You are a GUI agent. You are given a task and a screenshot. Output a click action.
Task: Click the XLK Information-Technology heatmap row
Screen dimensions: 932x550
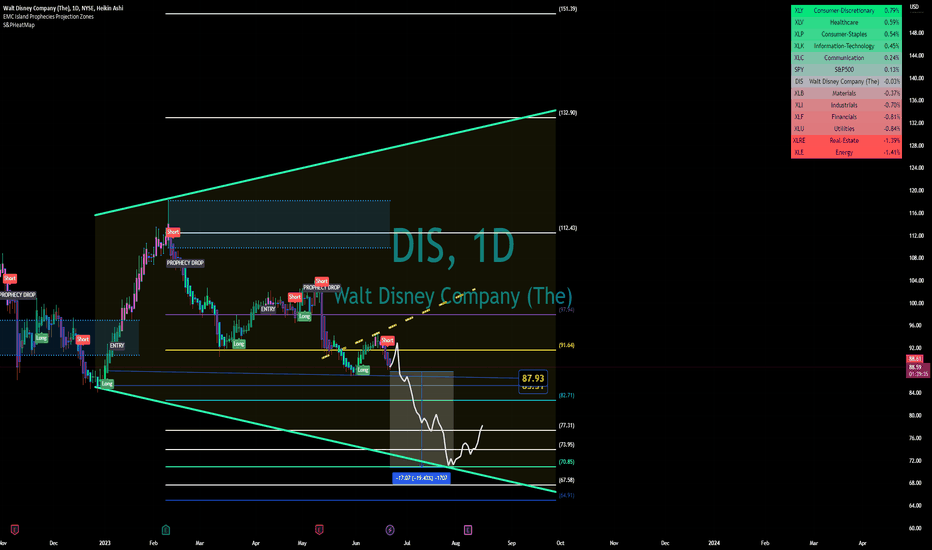pyautogui.click(x=846, y=46)
